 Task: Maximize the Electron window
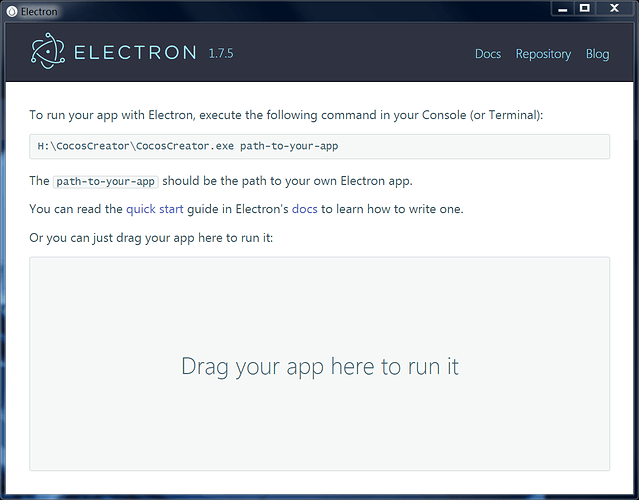585,9
